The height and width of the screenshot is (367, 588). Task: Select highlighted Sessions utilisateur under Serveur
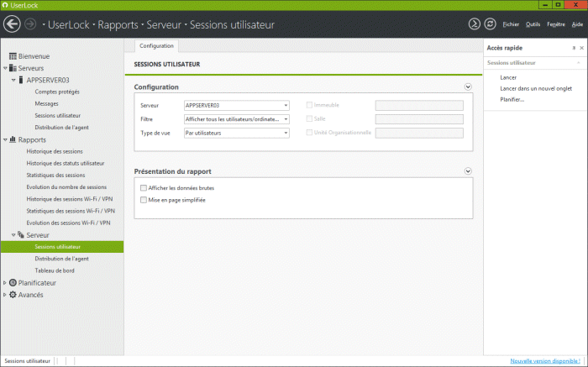[62, 247]
